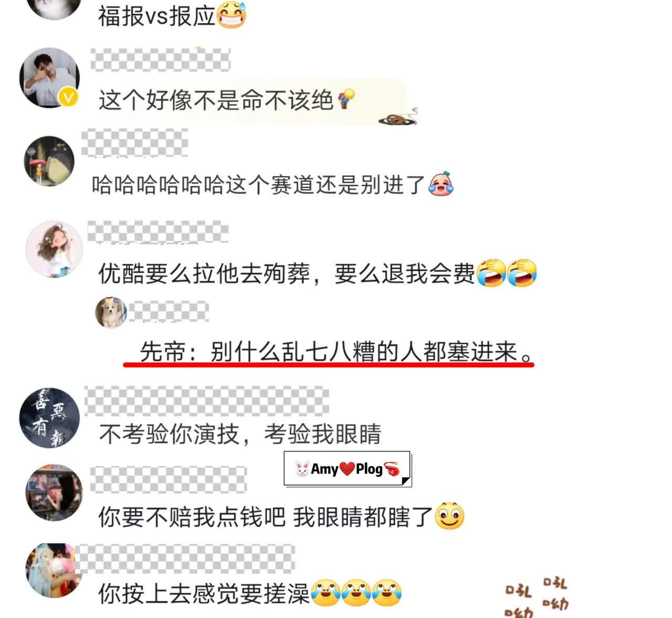
Task: Tap the first crying emoji after 搓澡
Action: pyautogui.click(x=325, y=593)
